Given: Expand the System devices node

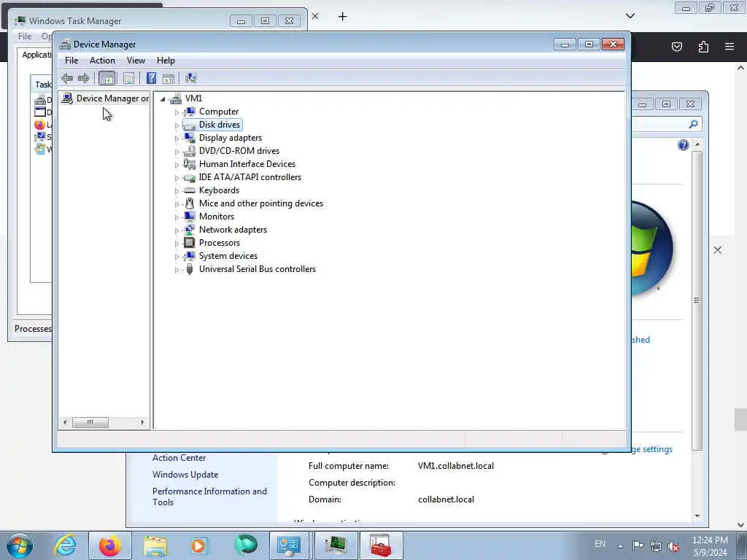Looking at the screenshot, I should pos(177,257).
